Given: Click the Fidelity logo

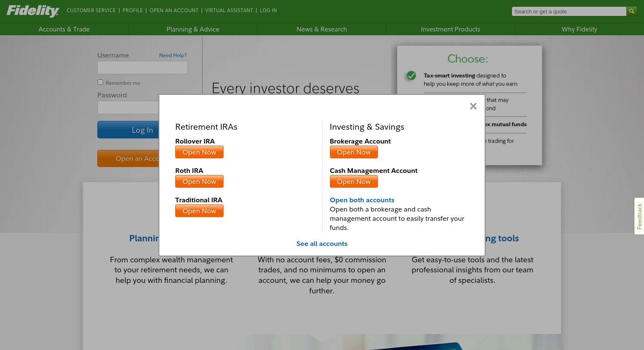Looking at the screenshot, I should 33,11.
